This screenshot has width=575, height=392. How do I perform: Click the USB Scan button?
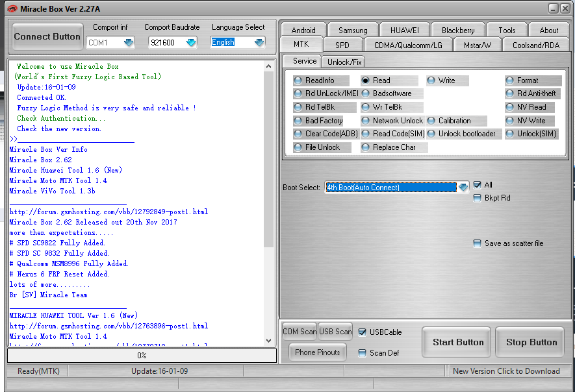(x=335, y=332)
